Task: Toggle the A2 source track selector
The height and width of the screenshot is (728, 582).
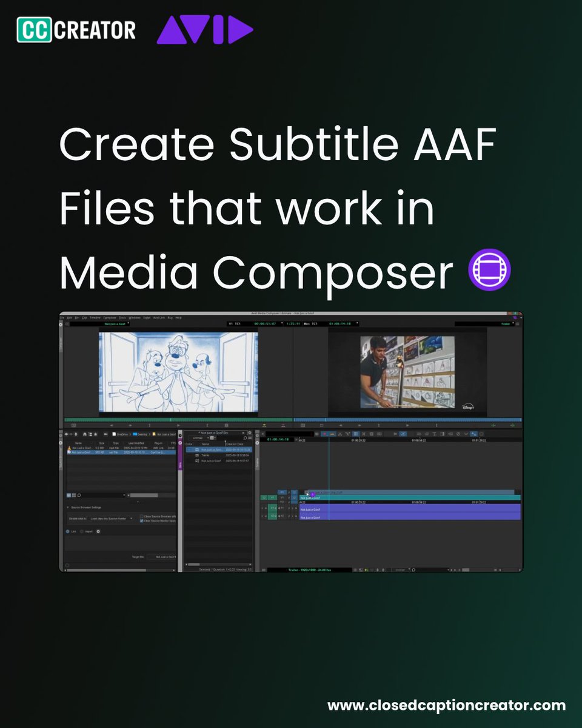Action: (272, 516)
